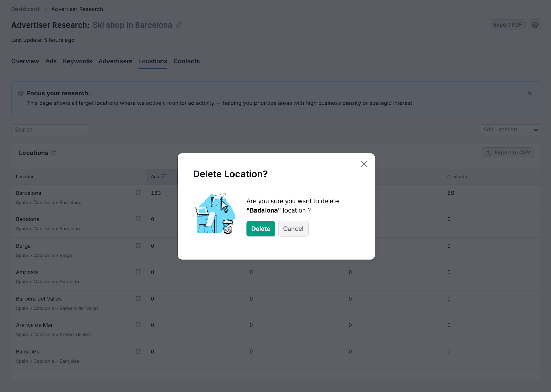Click trash icon beside Arenys de Mar
The width and height of the screenshot is (551, 392).
pyautogui.click(x=138, y=325)
